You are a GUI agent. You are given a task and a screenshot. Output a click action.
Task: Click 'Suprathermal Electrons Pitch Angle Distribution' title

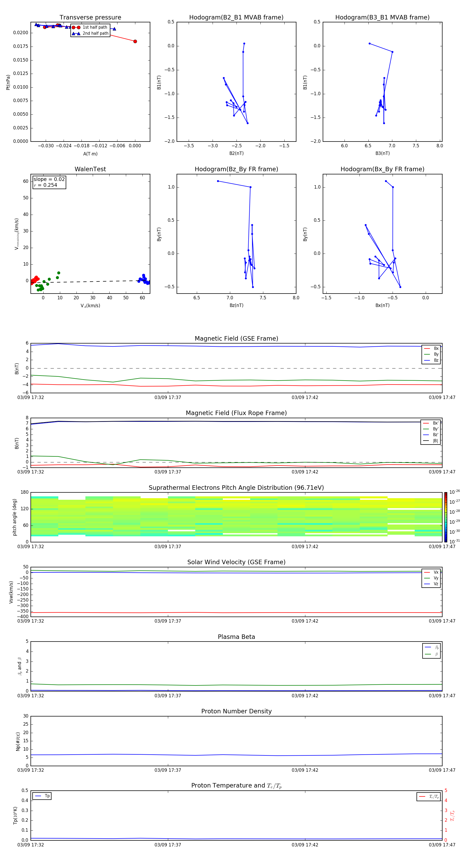(x=236, y=488)
